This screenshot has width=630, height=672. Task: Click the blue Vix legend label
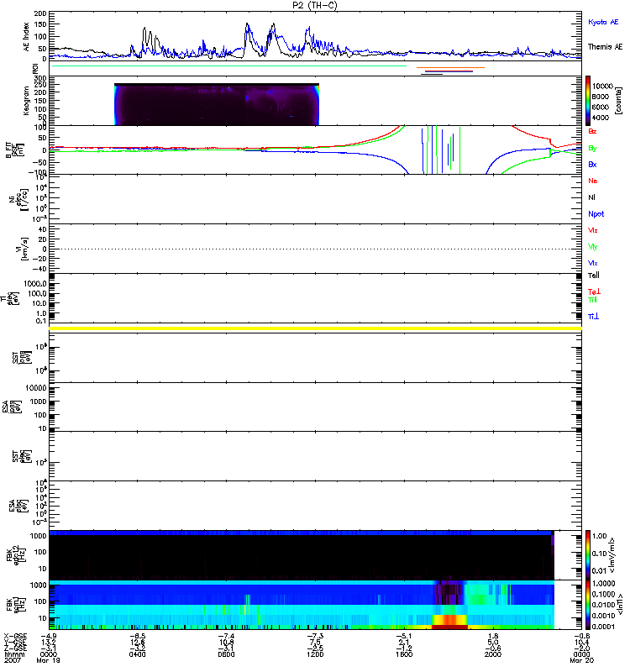coord(592,264)
